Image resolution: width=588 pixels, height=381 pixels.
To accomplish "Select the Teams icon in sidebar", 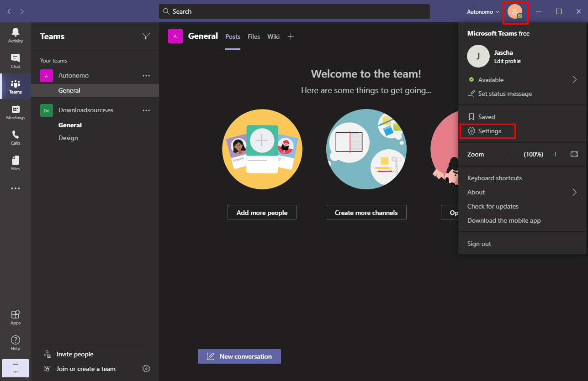I will point(16,86).
